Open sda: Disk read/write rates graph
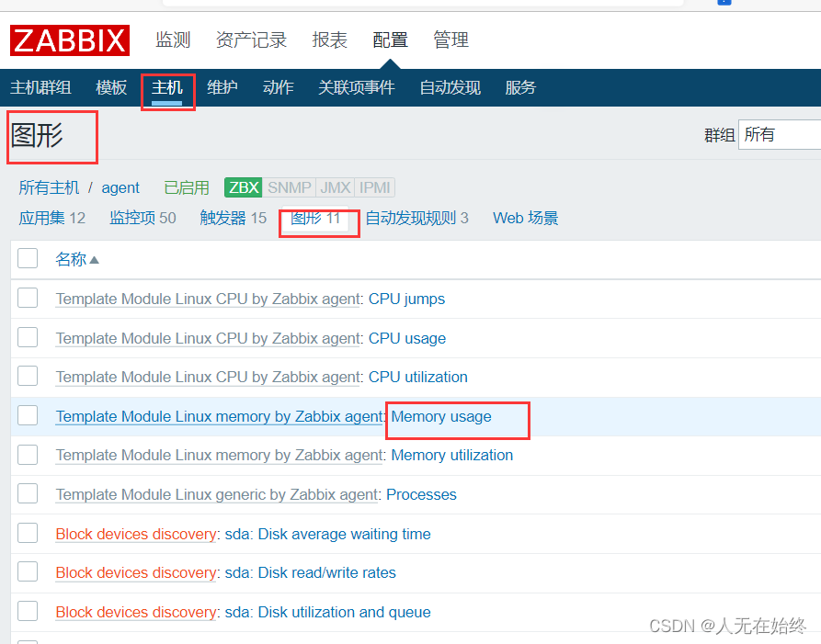The height and width of the screenshot is (644, 821). [x=311, y=572]
